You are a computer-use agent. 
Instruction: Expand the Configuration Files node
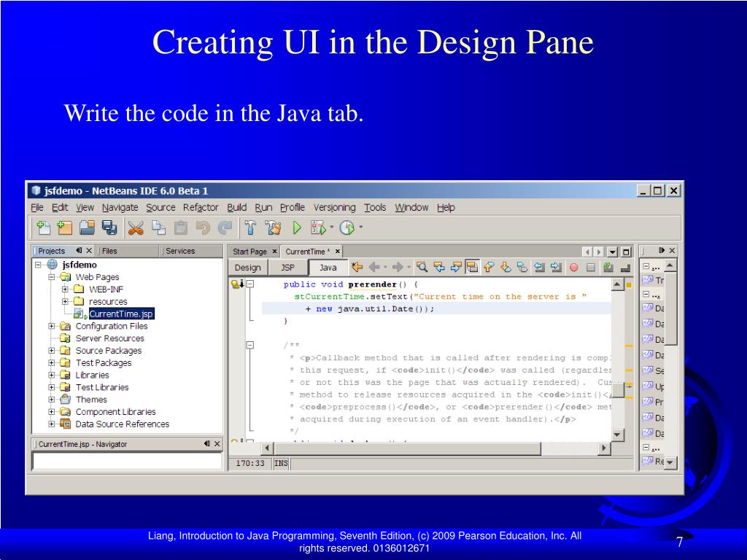[x=52, y=326]
